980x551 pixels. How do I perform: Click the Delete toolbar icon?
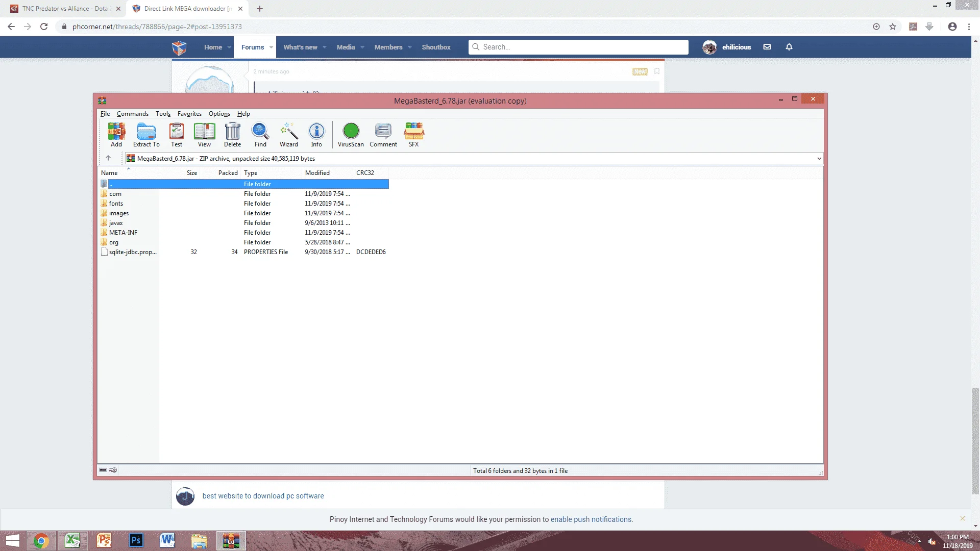(232, 135)
